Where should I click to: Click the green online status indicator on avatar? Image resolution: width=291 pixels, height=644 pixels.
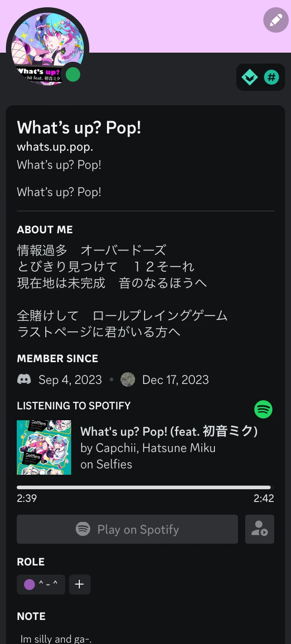point(73,74)
